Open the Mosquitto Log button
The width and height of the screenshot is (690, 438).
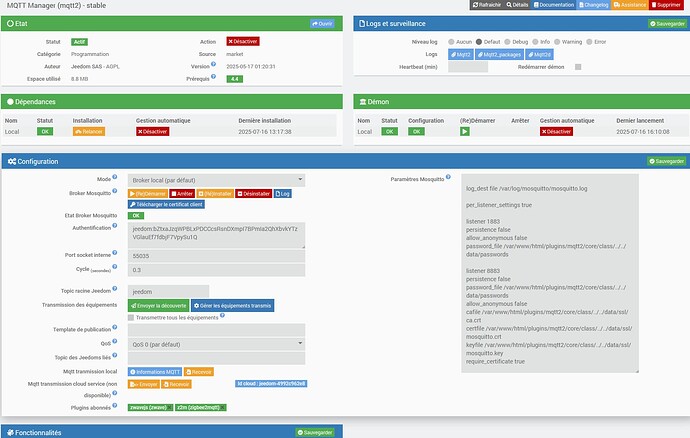pyautogui.click(x=283, y=194)
